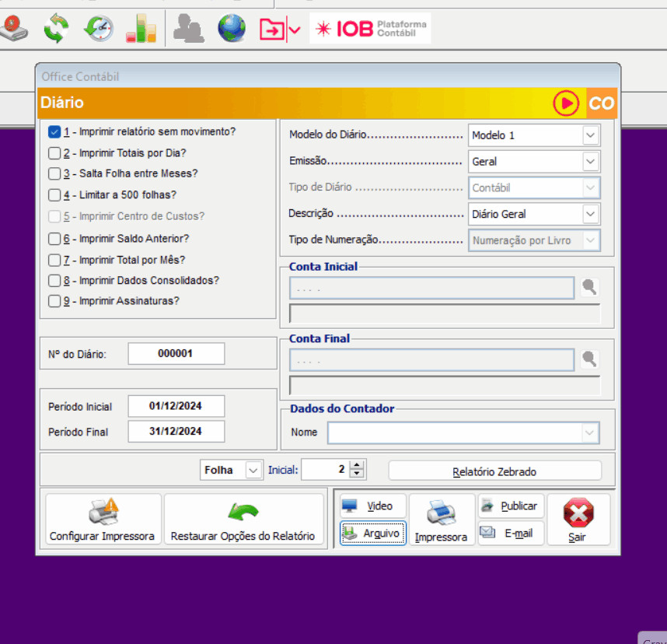Expand the Emissão dropdown list
The height and width of the screenshot is (644, 667).
tap(591, 162)
